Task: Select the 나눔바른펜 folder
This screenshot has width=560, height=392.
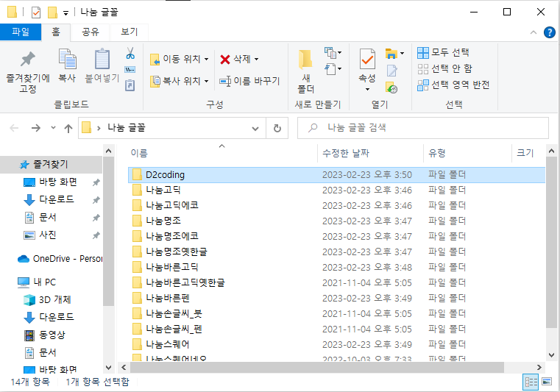Action: point(336,298)
